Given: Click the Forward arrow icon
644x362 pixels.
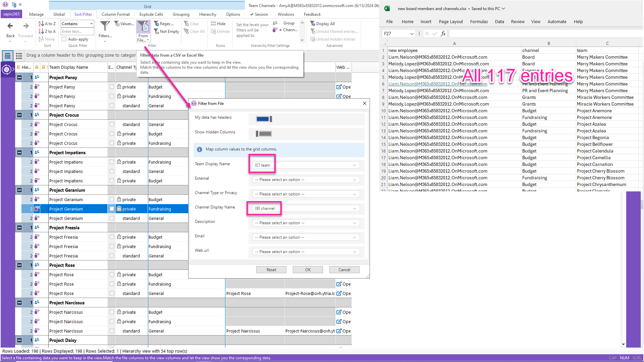Looking at the screenshot, I should [26, 26].
